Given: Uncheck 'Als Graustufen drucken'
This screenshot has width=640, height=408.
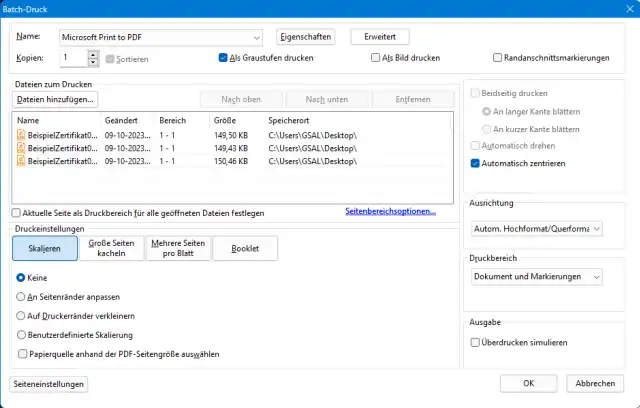Looking at the screenshot, I should tap(224, 58).
